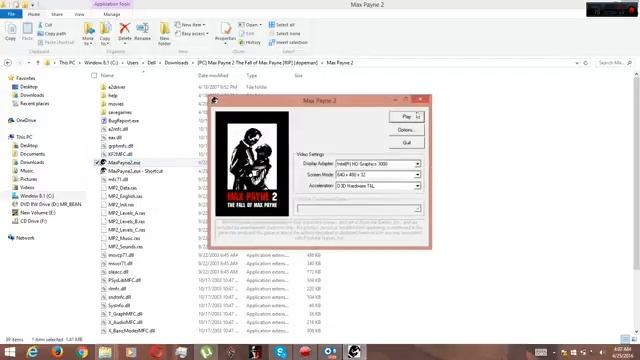
Task: Click This PC in the address breadcrumb
Action: [67, 63]
